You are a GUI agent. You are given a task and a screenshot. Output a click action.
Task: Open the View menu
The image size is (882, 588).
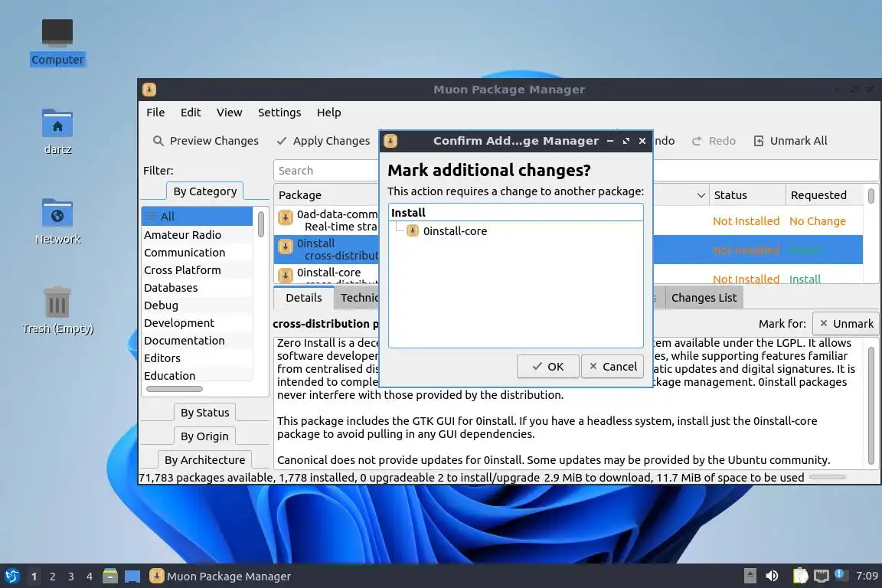point(230,113)
